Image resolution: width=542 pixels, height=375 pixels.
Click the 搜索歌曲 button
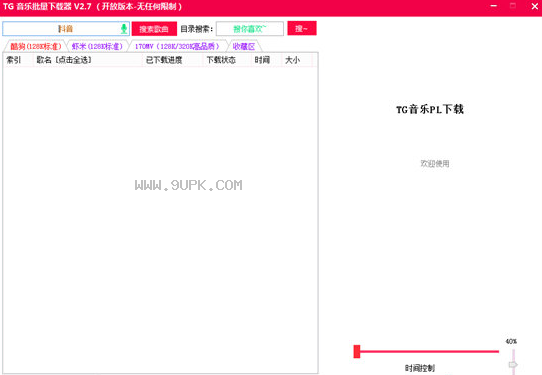click(154, 29)
